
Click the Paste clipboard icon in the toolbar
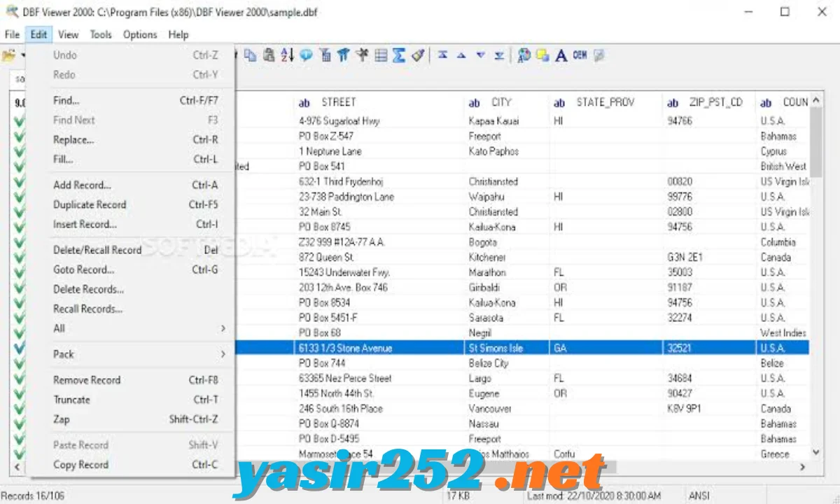coord(269,55)
